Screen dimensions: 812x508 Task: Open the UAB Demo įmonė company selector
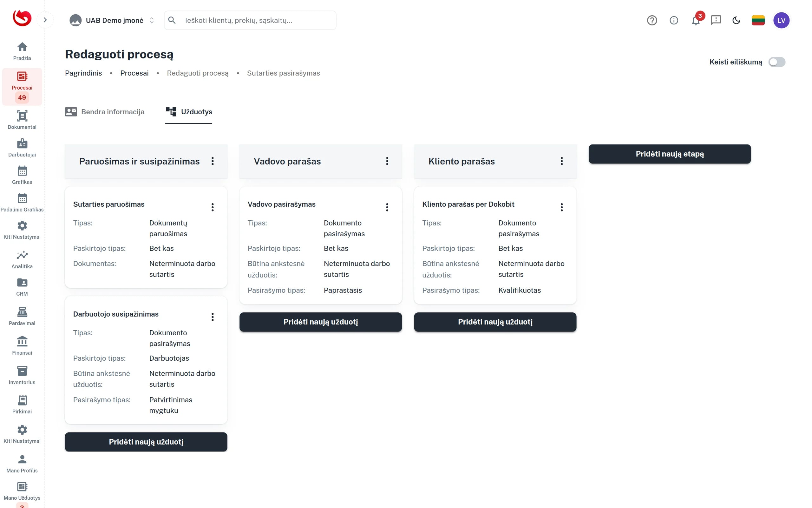112,20
